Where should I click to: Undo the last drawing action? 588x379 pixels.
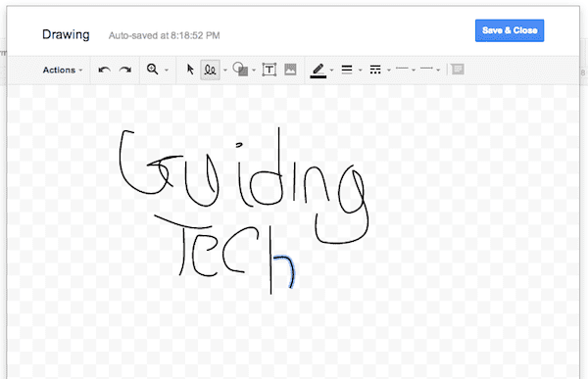pyautogui.click(x=104, y=70)
